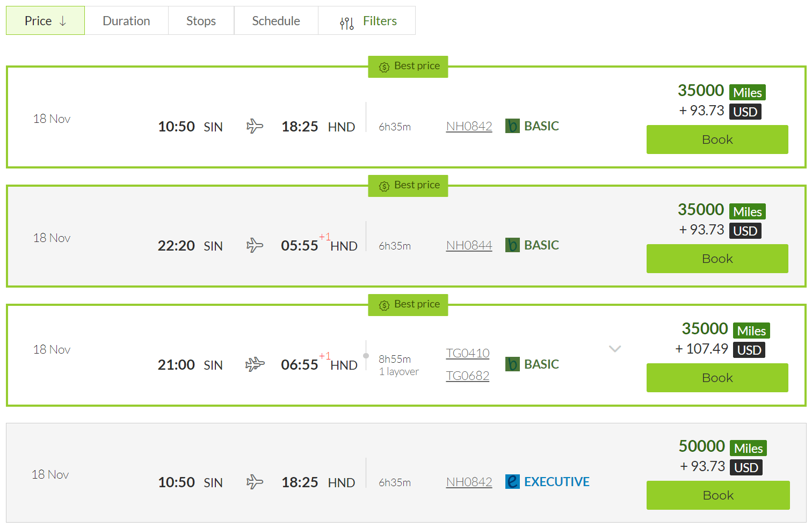Click the airplane icon on NH0842 flight row
The image size is (812, 528).
(x=255, y=125)
